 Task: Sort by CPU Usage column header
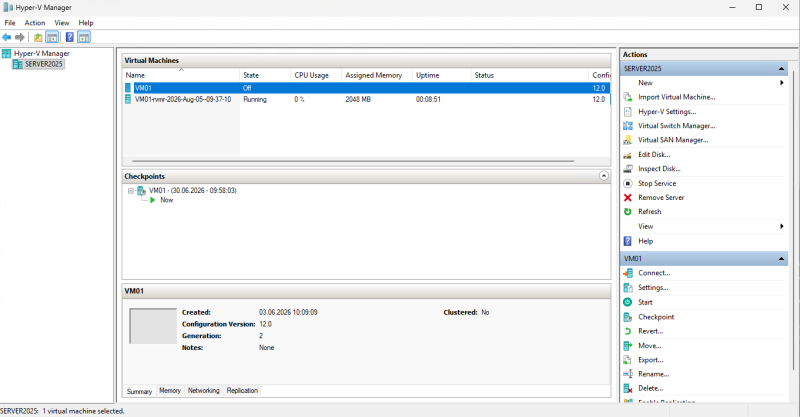(316, 75)
